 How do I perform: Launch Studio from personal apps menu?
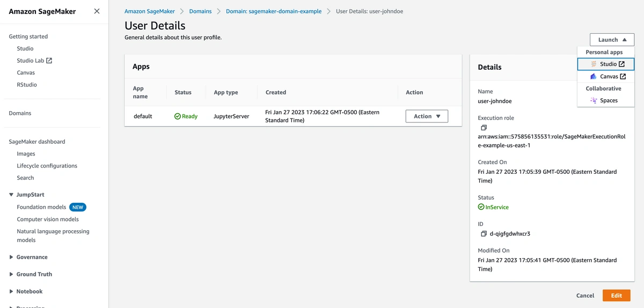tap(605, 64)
